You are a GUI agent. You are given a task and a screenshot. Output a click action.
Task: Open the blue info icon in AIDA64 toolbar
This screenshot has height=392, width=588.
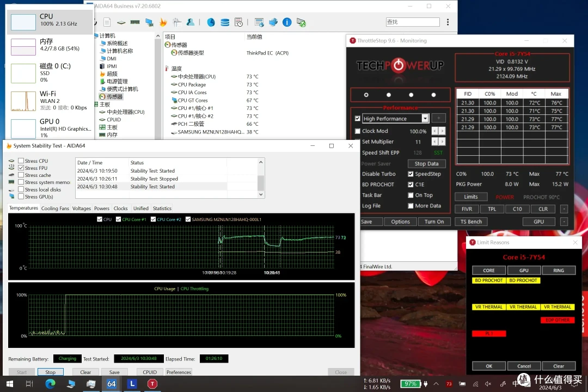coord(287,22)
